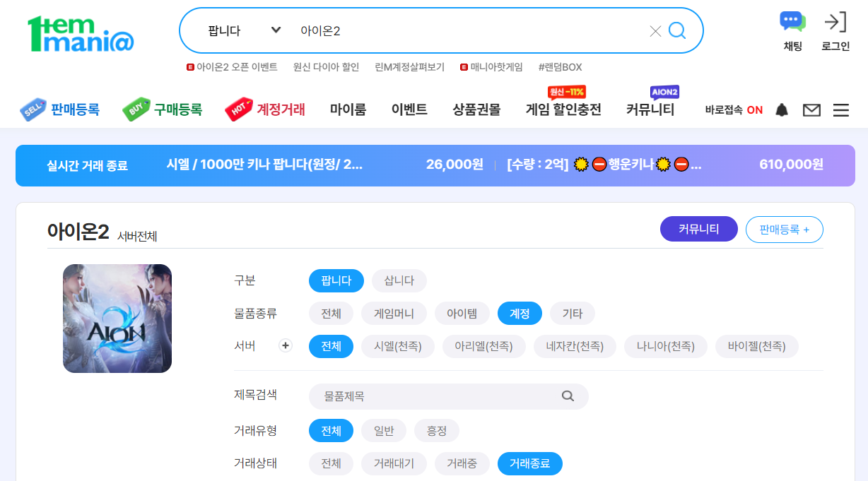Image resolution: width=868 pixels, height=481 pixels.
Task: Select 삽니다 under 구분
Action: [x=399, y=280]
